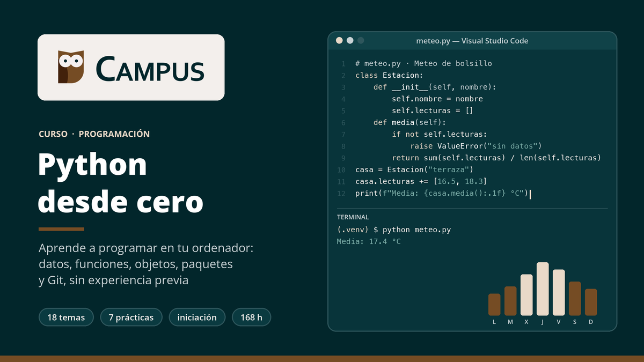644x362 pixels.
Task: Click the chart bar labeled D
Action: tap(591, 302)
